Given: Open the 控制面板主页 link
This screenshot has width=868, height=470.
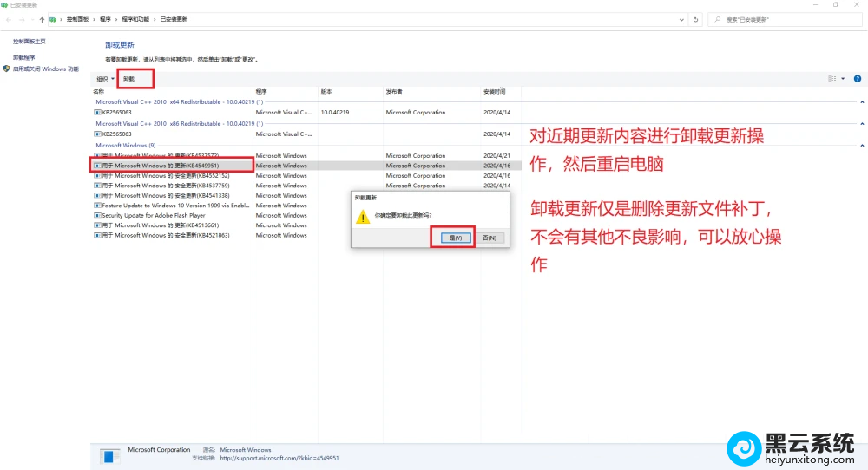Looking at the screenshot, I should (x=30, y=42).
